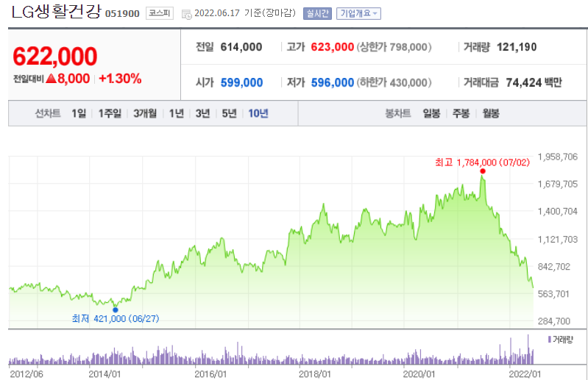This screenshot has height=380, width=588.
Task: Select the 1일 line chart tab
Action: 79,113
